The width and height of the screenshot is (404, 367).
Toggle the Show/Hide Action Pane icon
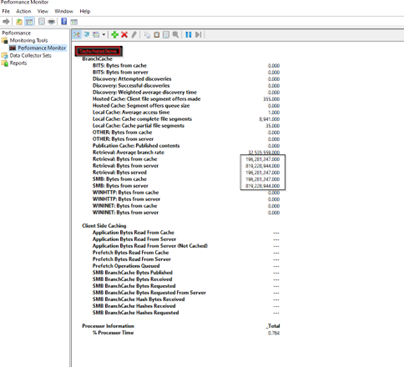[74, 22]
